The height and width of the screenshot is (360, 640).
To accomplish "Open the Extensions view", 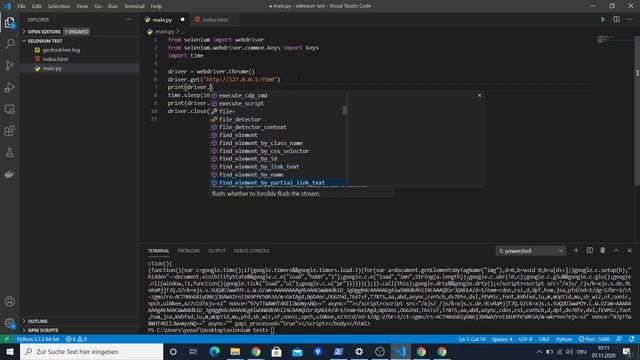I will coord(9,131).
